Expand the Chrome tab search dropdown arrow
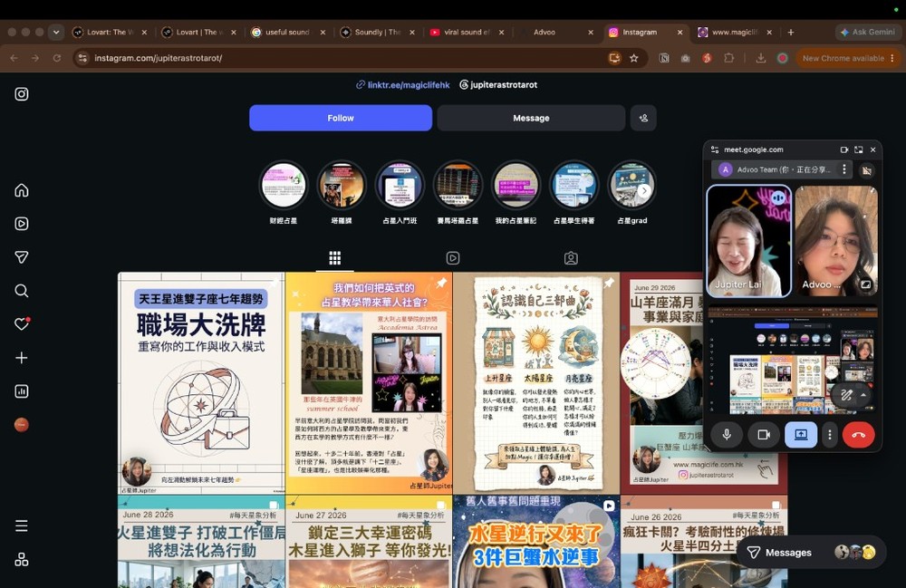 [x=56, y=33]
